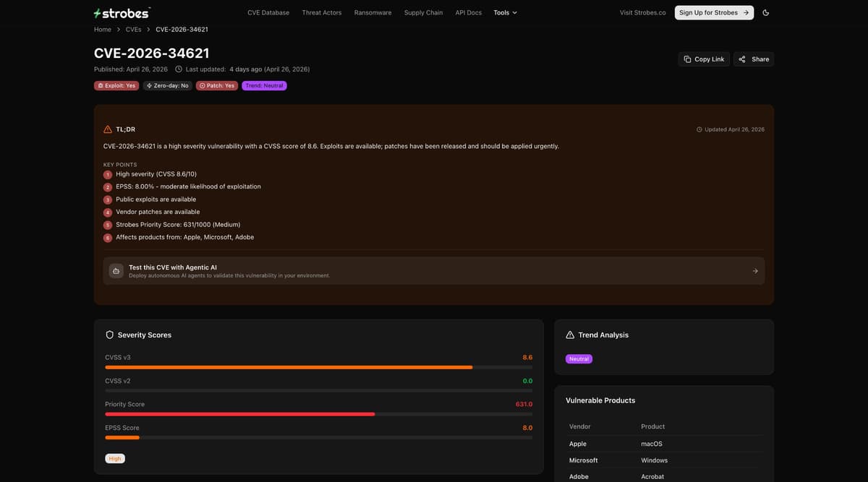The image size is (868, 482).
Task: Click the Visit Strobes.co link
Action: pos(643,12)
